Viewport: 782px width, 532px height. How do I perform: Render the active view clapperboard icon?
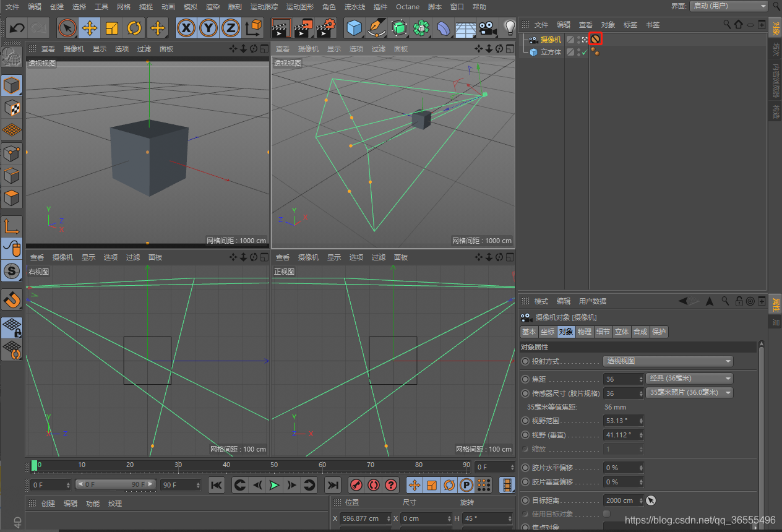(281, 28)
